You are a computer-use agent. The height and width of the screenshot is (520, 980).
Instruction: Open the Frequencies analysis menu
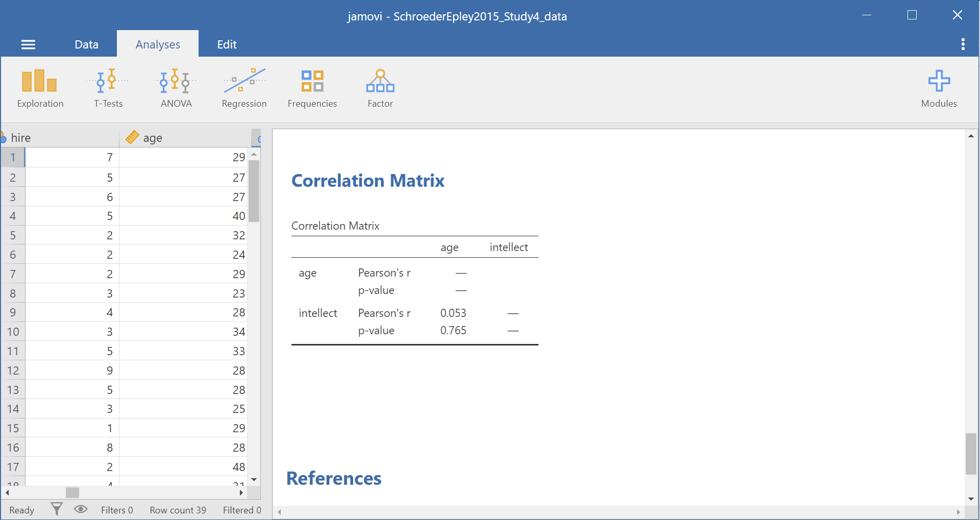coord(312,89)
